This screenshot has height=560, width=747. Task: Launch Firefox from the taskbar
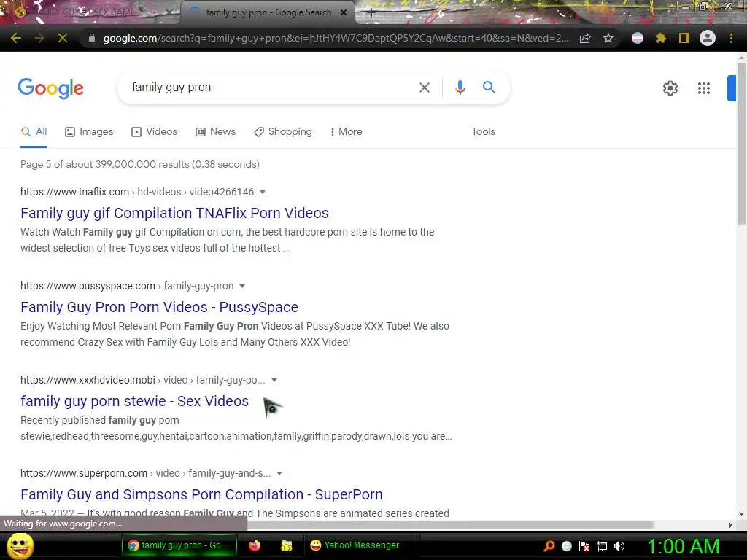tap(255, 545)
